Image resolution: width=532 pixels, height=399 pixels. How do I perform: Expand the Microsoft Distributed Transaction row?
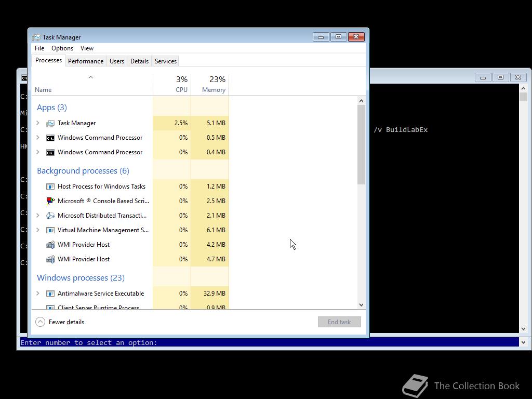[38, 216]
